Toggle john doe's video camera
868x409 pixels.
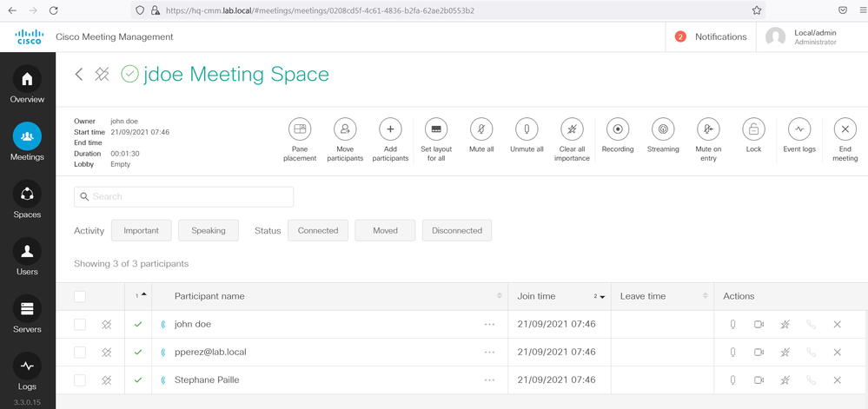(759, 324)
